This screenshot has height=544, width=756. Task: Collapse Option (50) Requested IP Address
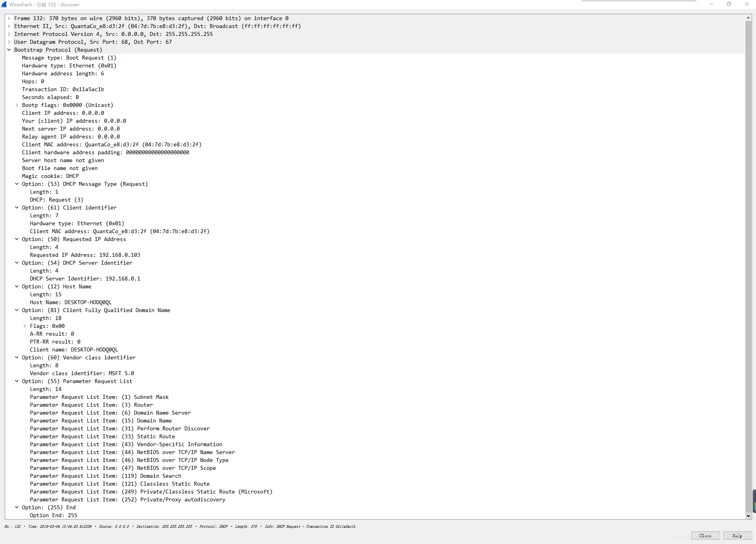click(17, 239)
